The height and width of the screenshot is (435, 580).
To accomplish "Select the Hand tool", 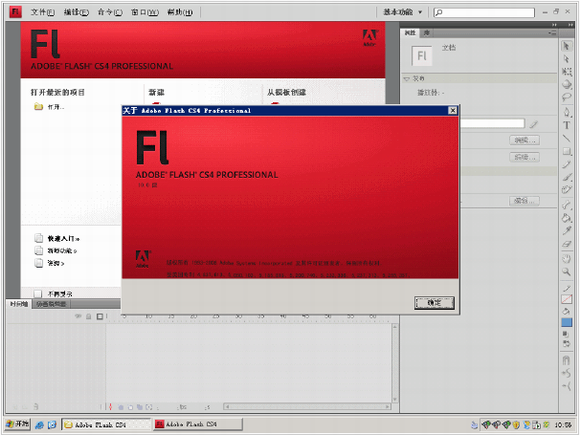I will pyautogui.click(x=566, y=258).
